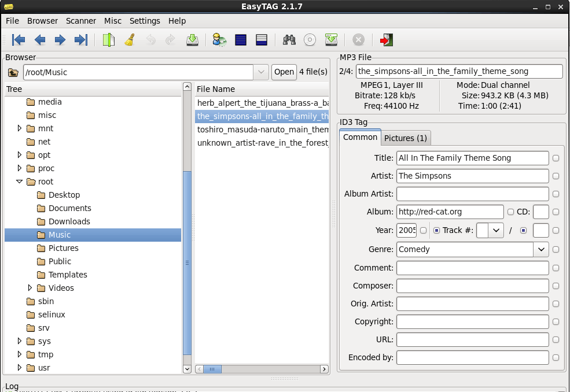This screenshot has width=570, height=392.
Task: Click the tree vertical scrollbar thumb
Action: pos(187,262)
